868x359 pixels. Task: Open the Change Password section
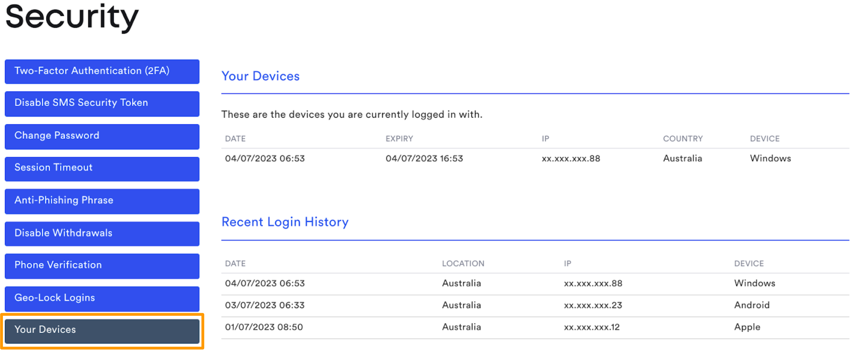(x=102, y=136)
